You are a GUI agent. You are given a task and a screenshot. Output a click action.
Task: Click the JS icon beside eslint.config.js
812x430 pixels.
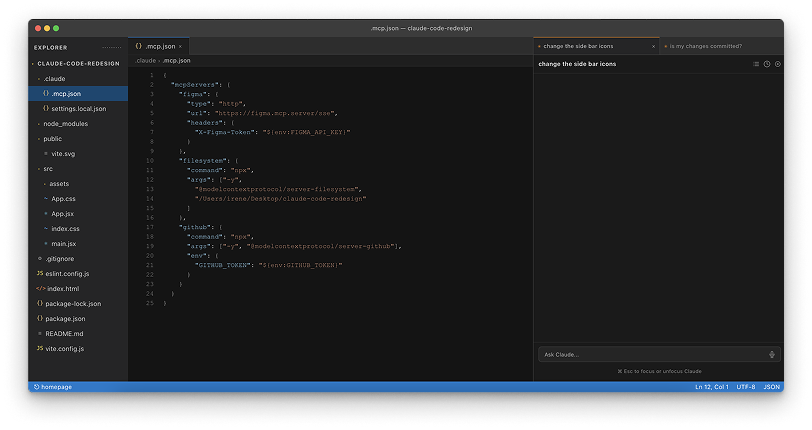pos(40,274)
